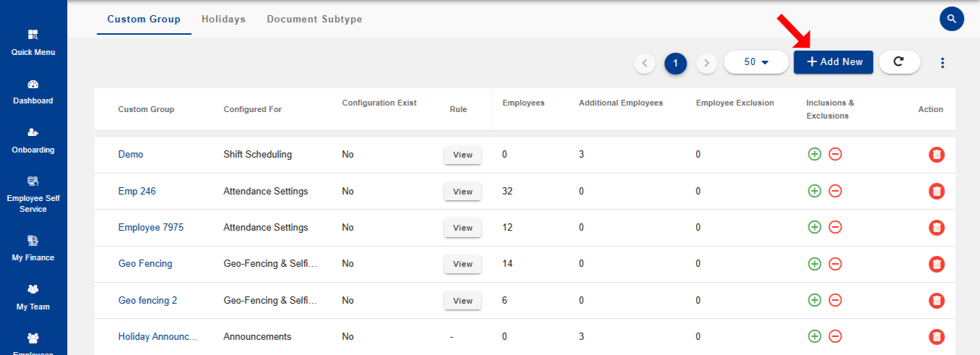Click View rule for Geo fencing 2

point(462,301)
